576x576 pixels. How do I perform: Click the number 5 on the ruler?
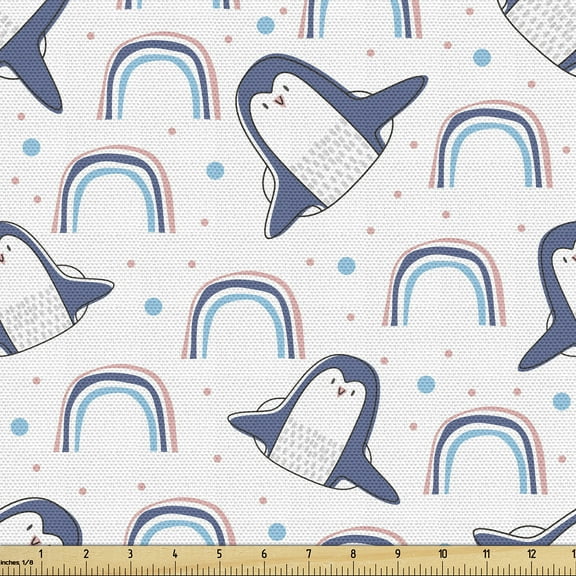tap(219, 554)
